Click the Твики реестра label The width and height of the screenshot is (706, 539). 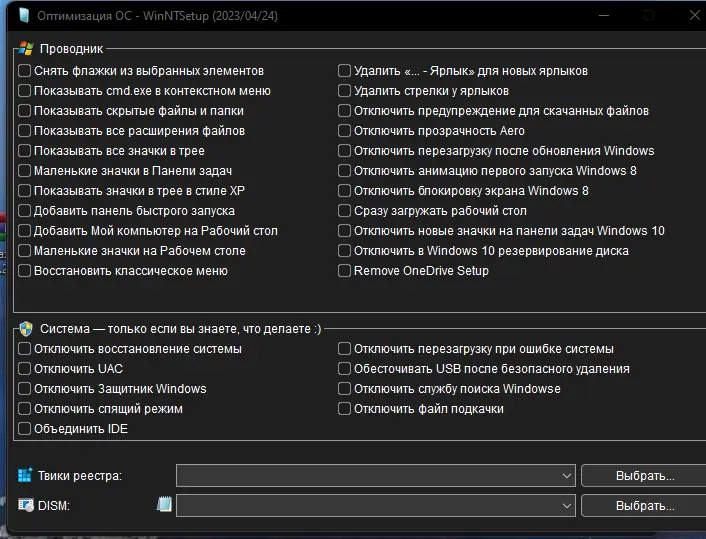pyautogui.click(x=80, y=476)
